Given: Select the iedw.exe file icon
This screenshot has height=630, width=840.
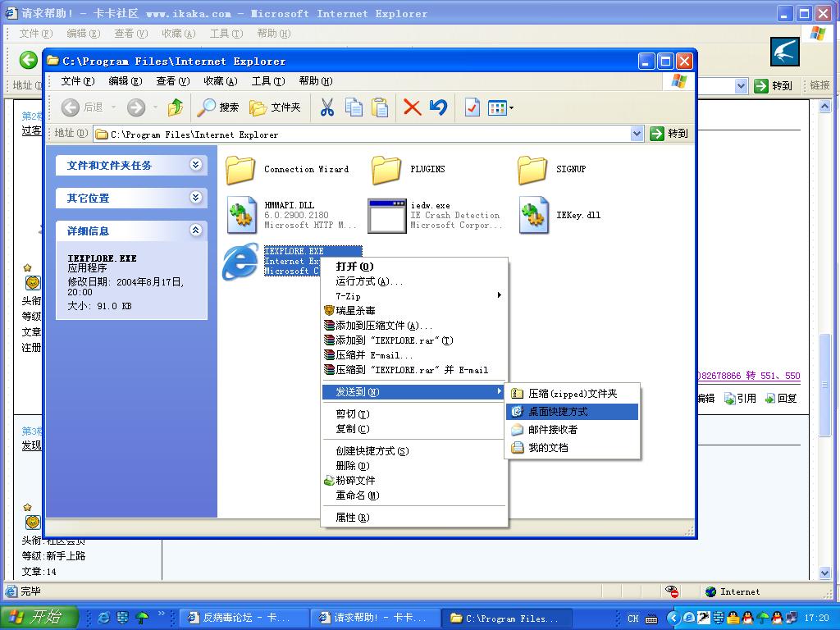Looking at the screenshot, I should pos(387,216).
